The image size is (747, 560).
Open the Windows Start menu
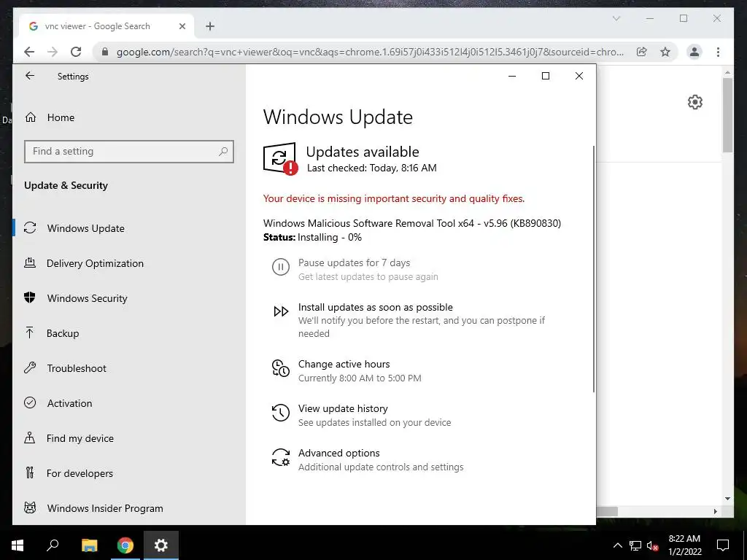click(x=18, y=545)
